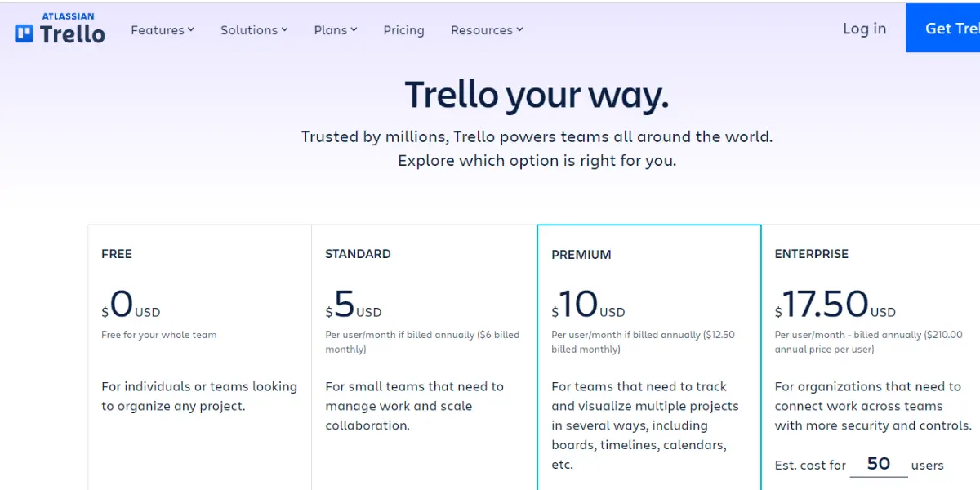The width and height of the screenshot is (980, 490).
Task: Go to the Pricing page link
Action: (x=403, y=30)
